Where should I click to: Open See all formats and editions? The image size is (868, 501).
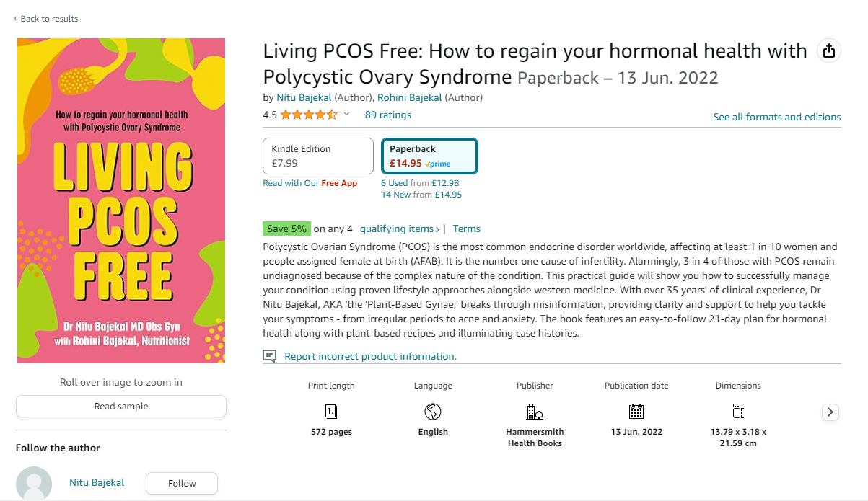[x=777, y=117]
